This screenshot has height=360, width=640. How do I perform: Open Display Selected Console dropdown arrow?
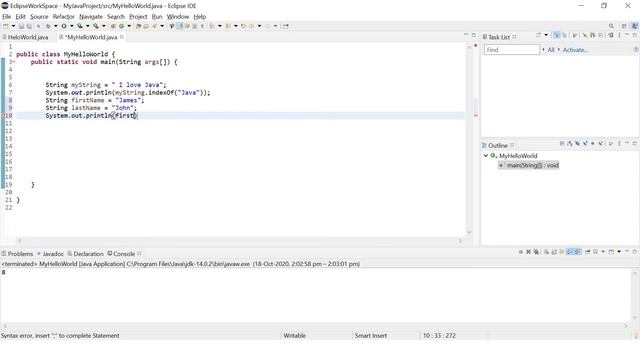pos(603,252)
